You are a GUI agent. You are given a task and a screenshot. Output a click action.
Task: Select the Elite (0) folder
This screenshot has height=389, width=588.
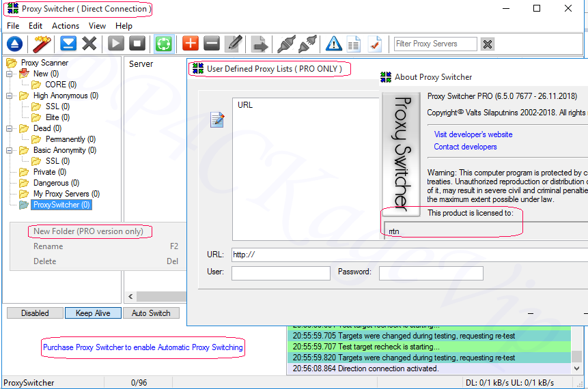pos(58,117)
